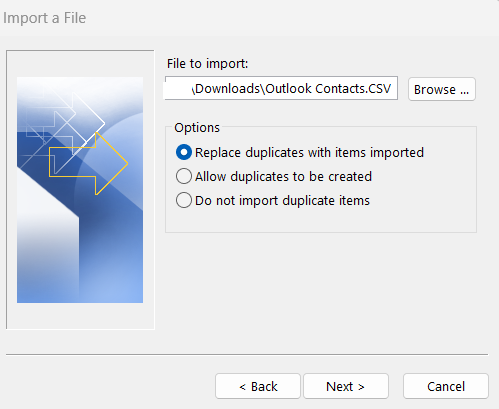Click the white outlined arrows in the illustration
499x409 pixels.
[63, 123]
